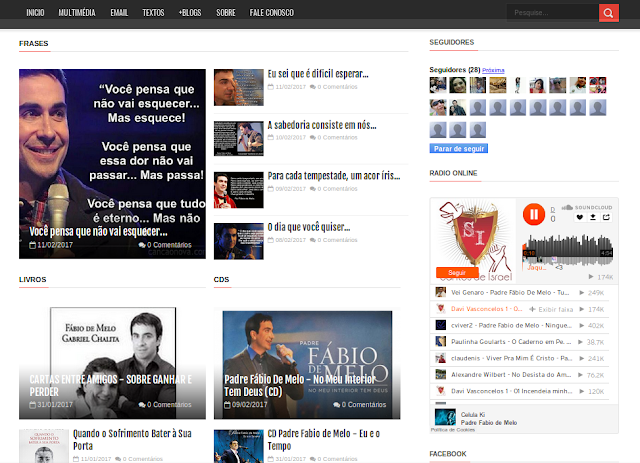Go to the SOBRE page

pos(226,13)
